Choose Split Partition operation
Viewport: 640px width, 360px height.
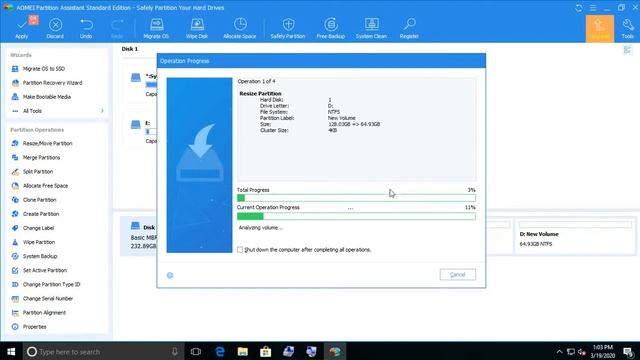pos(32,171)
